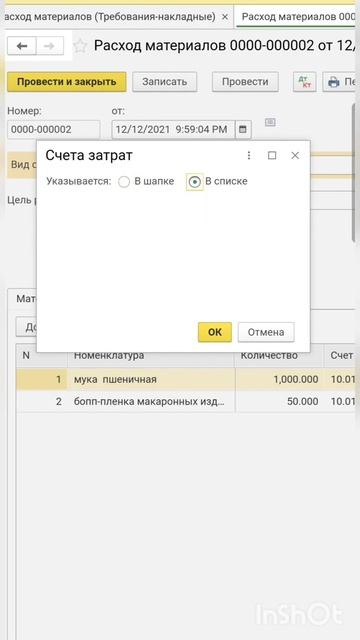Click account cell 10.01 in бопп-пленка row
Viewport: 360px width, 640px height.
click(341, 402)
